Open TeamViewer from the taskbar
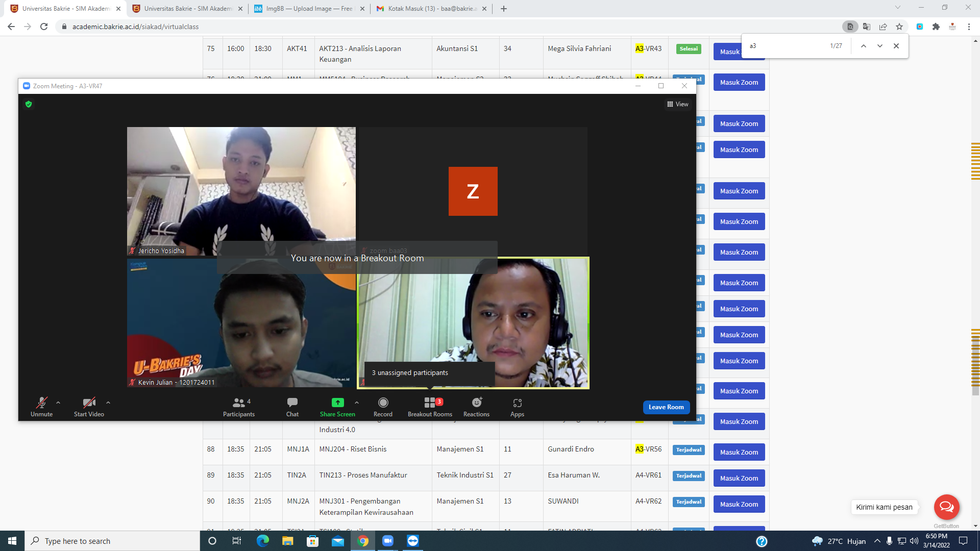Image resolution: width=980 pixels, height=551 pixels. point(413,541)
